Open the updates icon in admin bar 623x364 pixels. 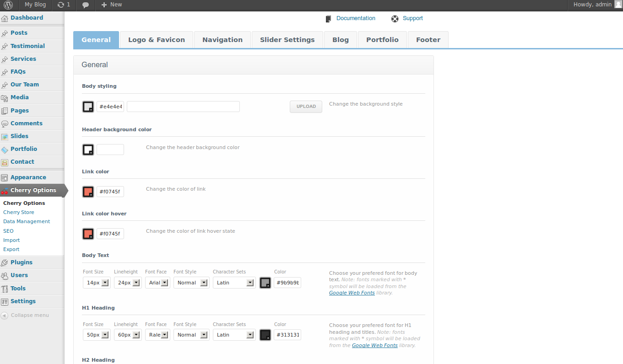[61, 5]
